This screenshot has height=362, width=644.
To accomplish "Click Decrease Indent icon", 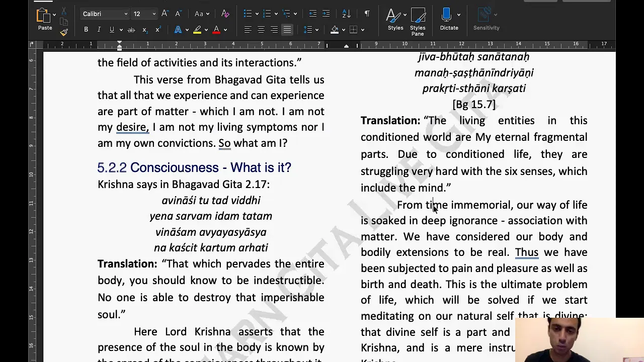I will [313, 14].
